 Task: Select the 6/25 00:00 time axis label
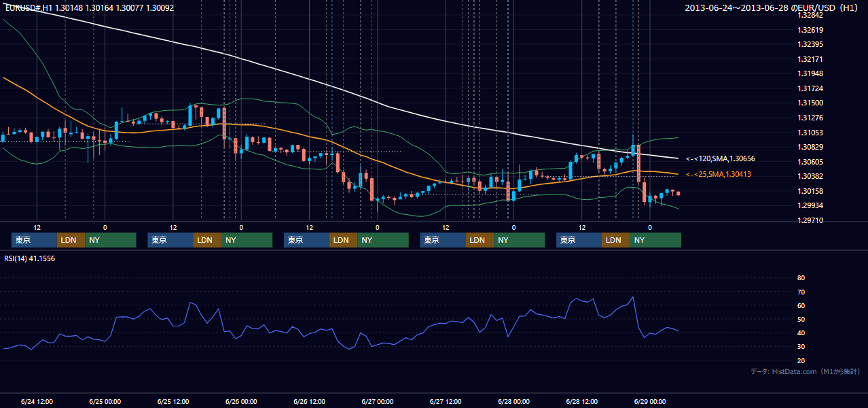coord(105,401)
